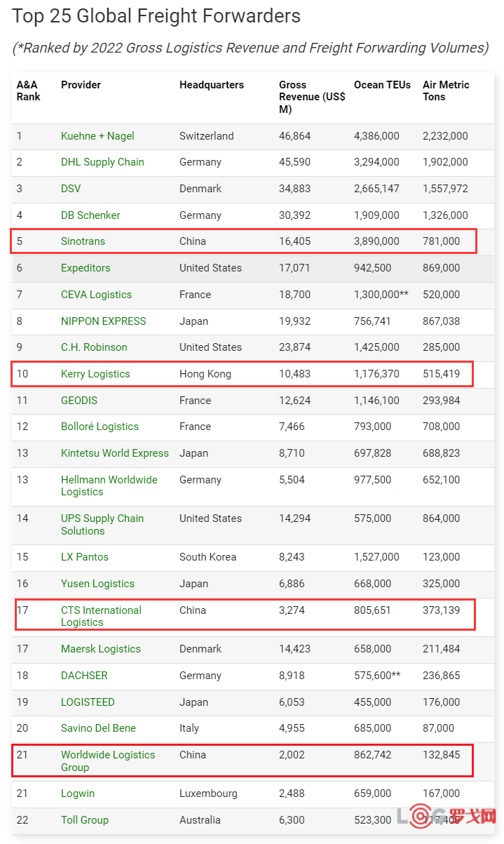Click the Toll Group link

85,820
